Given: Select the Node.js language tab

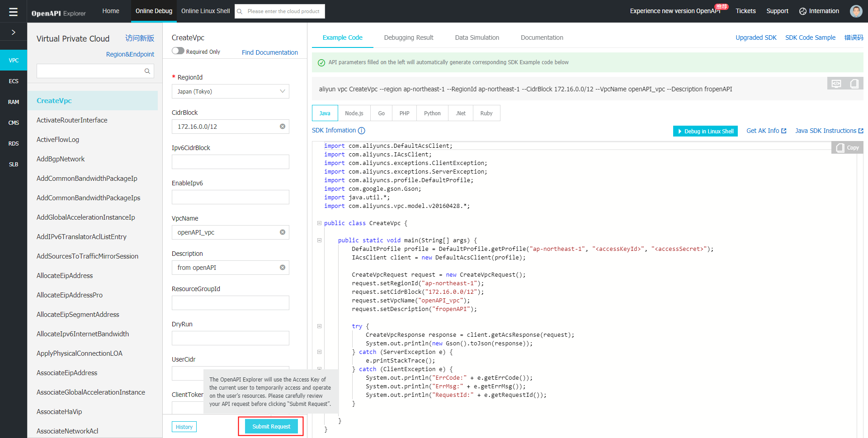Looking at the screenshot, I should click(x=354, y=113).
